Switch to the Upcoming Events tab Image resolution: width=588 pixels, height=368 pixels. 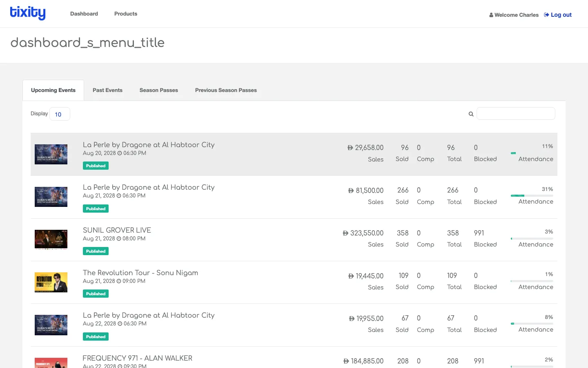(53, 90)
